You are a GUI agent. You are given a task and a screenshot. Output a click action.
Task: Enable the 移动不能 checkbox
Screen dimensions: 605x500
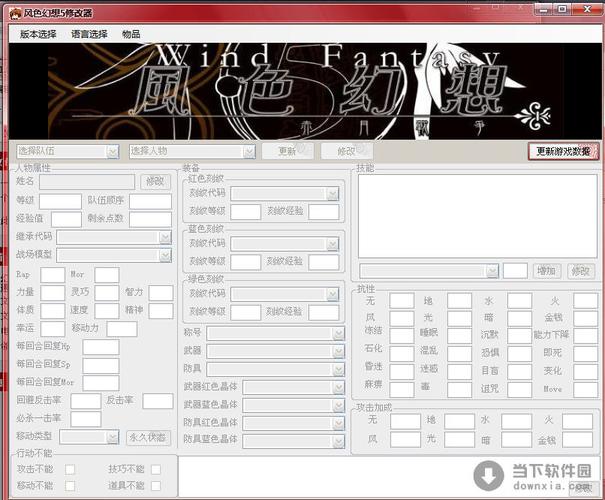pos(70,485)
